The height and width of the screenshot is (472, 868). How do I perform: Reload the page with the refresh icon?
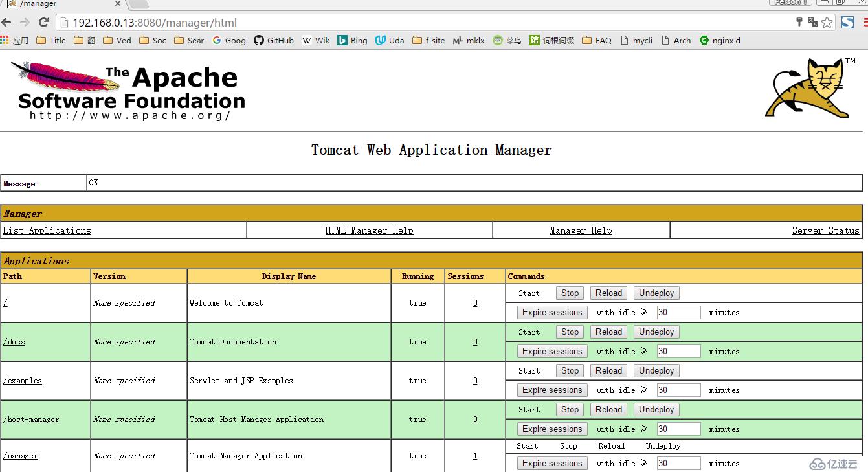43,23
